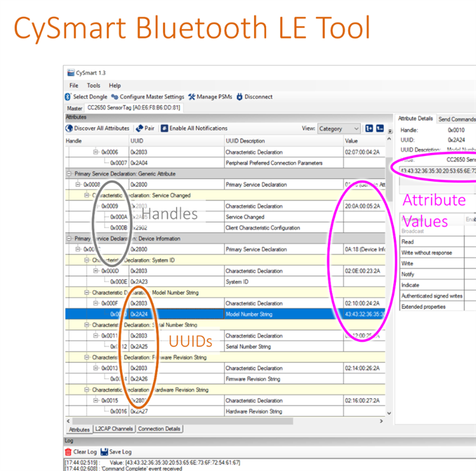The image size is (476, 471).
Task: Open the Connection Details tab
Action: click(x=159, y=429)
